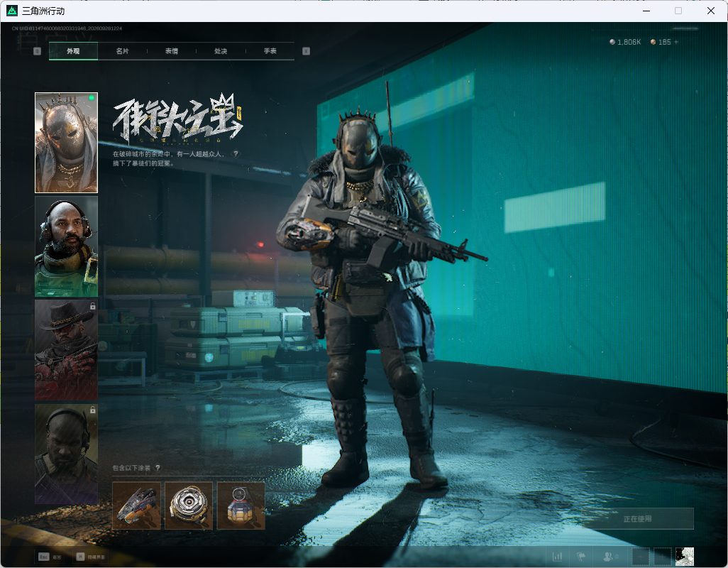
Task: Open the 表情 tab
Action: (x=172, y=51)
